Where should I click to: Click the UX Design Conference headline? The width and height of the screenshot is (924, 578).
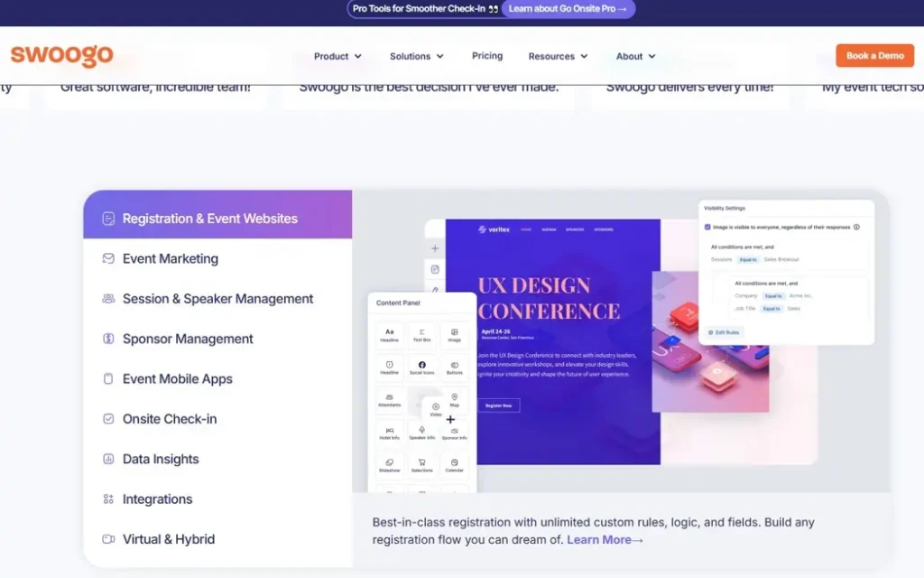coord(549,298)
